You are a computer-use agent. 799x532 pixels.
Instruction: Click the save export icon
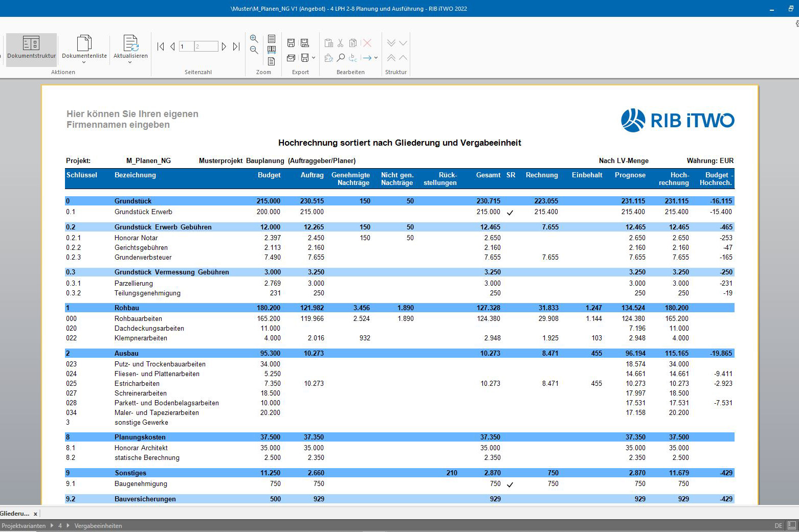click(291, 43)
